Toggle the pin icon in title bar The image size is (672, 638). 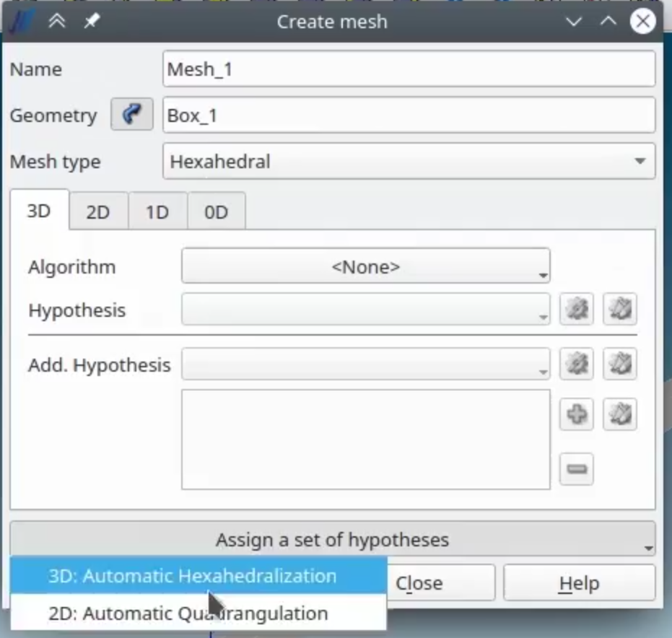pos(92,20)
